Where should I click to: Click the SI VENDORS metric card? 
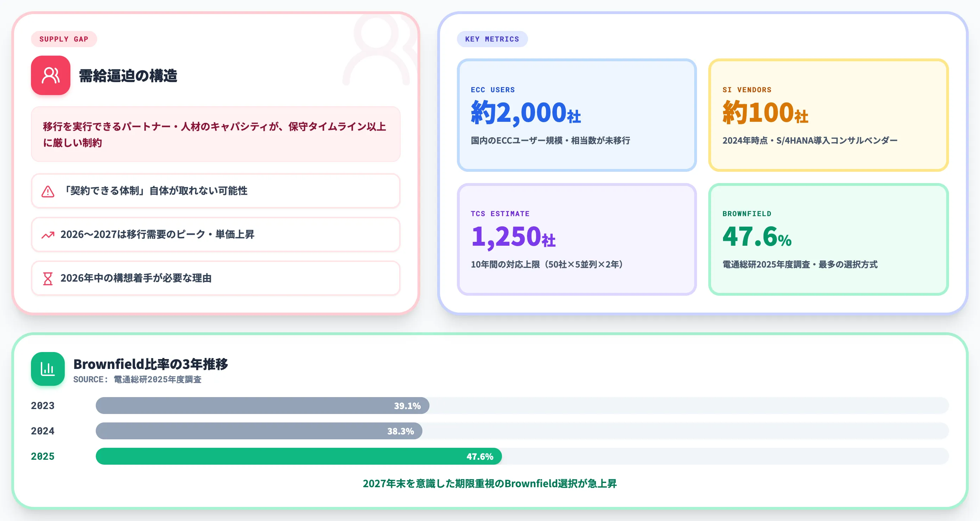[x=829, y=115]
